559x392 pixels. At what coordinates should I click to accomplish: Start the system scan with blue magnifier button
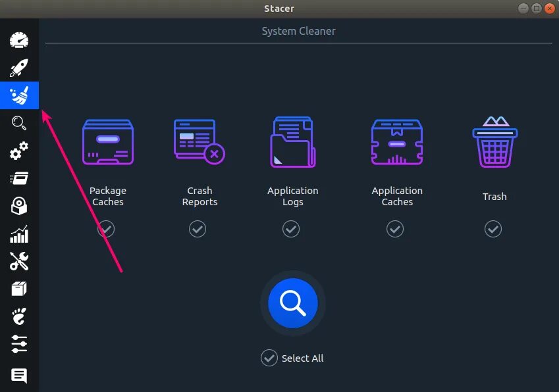pyautogui.click(x=293, y=303)
